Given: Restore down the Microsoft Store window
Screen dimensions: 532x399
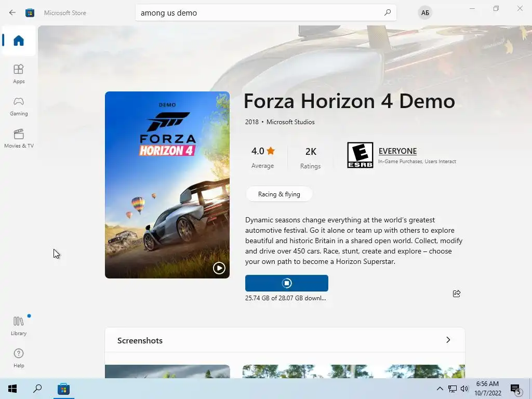Looking at the screenshot, I should pos(496,8).
